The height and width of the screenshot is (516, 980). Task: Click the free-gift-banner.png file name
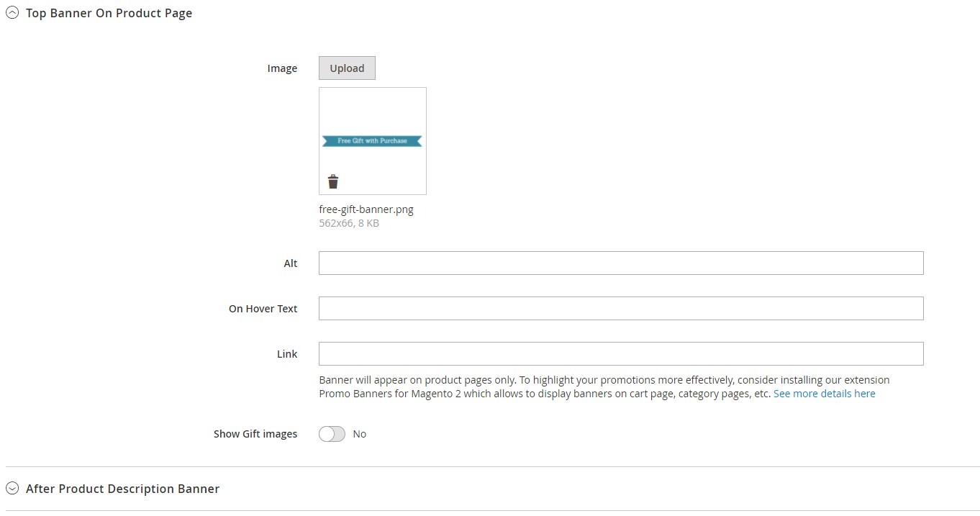point(366,209)
